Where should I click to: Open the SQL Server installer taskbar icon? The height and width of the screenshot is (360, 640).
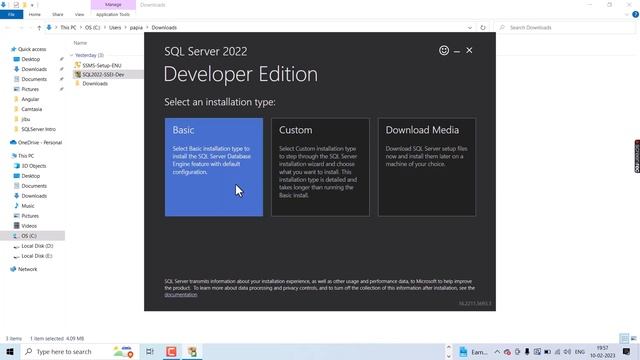click(192, 351)
